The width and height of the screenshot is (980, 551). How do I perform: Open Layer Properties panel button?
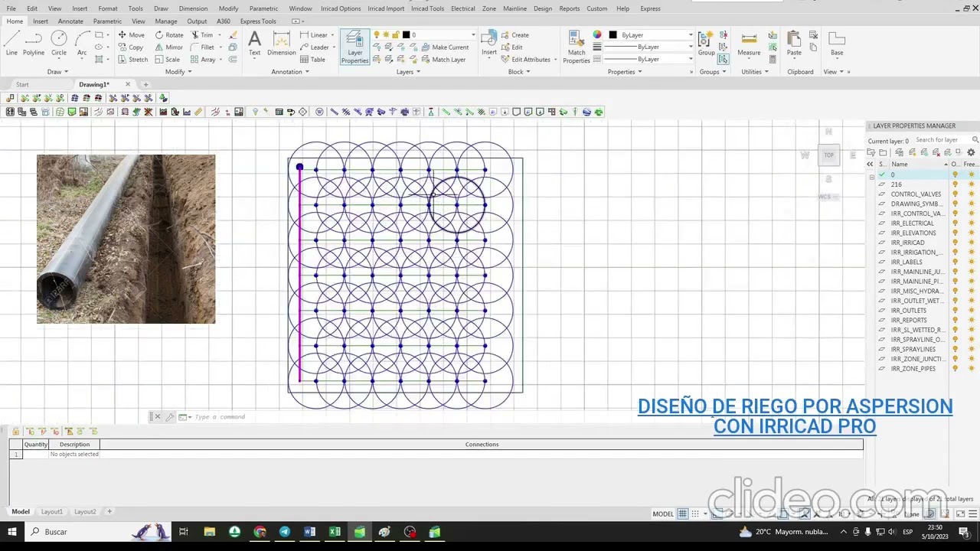coord(354,47)
